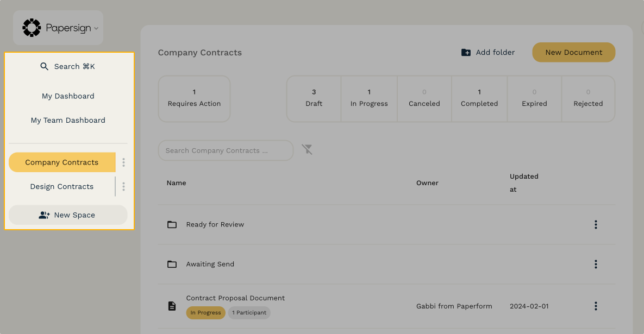Click the Search Company Contracts field
The height and width of the screenshot is (334, 644).
(226, 150)
